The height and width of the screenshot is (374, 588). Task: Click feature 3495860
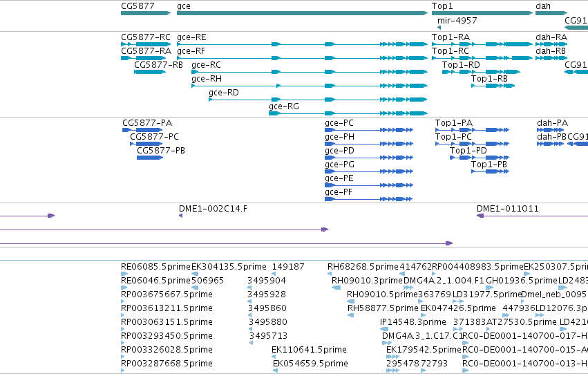pyautogui.click(x=249, y=315)
